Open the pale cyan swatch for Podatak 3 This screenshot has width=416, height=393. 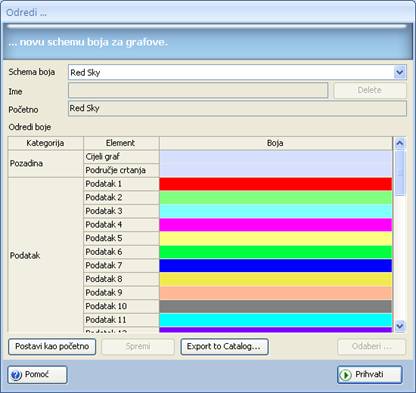click(x=276, y=211)
